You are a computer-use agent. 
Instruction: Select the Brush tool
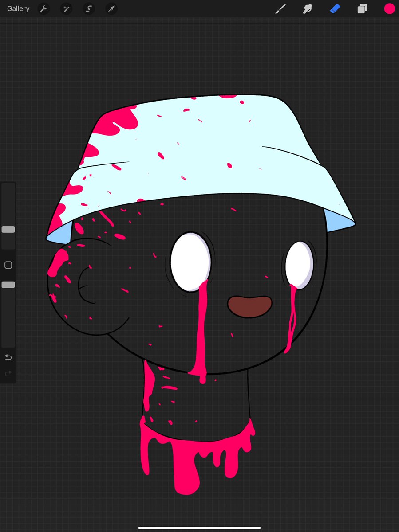[280, 8]
